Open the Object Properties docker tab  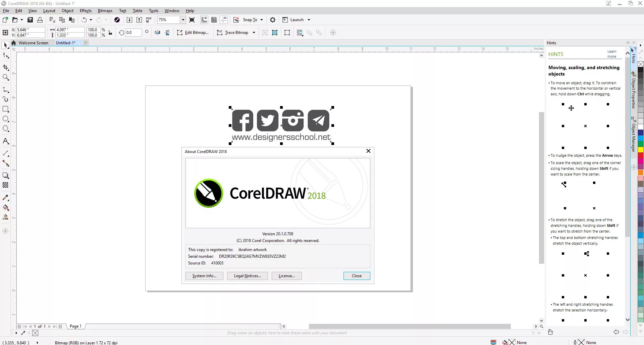coord(633,90)
